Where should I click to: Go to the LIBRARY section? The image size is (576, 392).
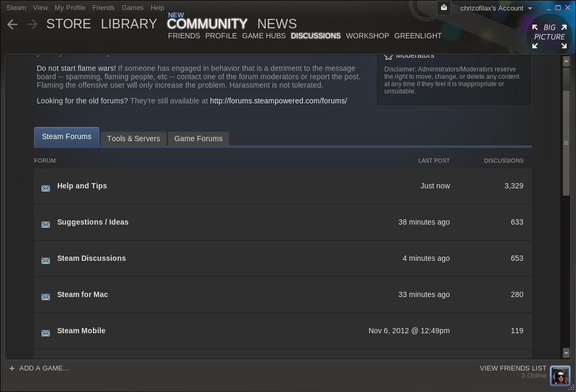click(129, 24)
